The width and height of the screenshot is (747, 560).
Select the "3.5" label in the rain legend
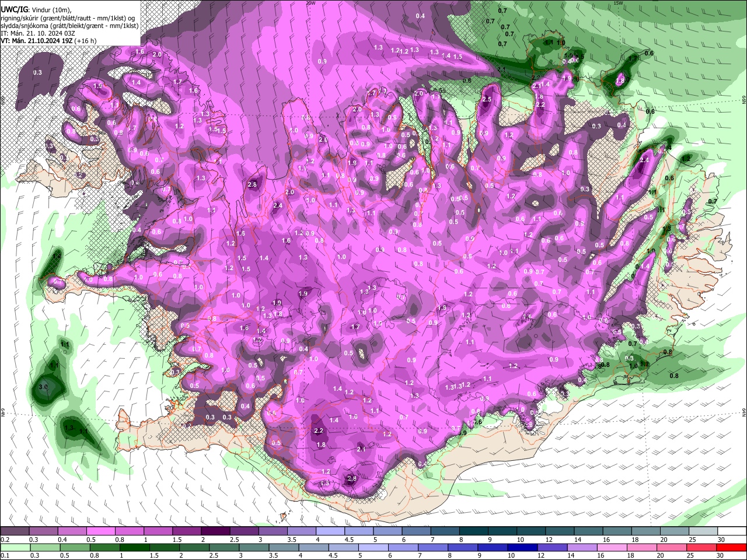point(273,555)
